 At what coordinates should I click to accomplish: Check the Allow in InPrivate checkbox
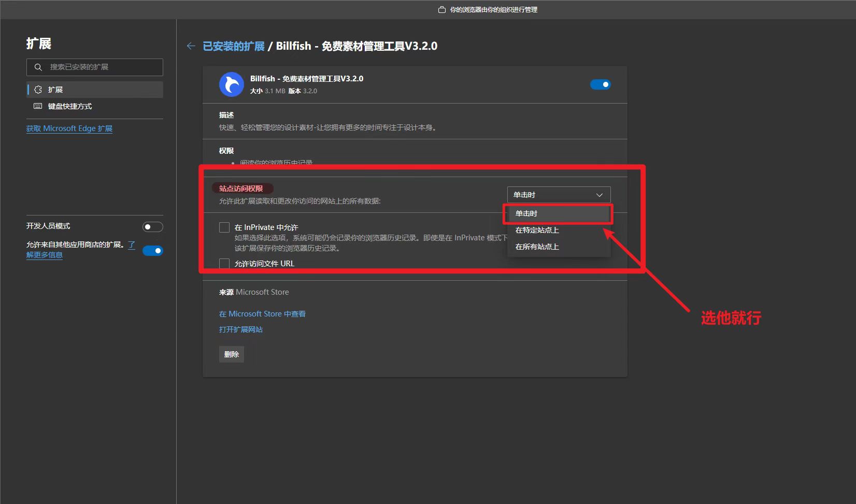click(224, 227)
